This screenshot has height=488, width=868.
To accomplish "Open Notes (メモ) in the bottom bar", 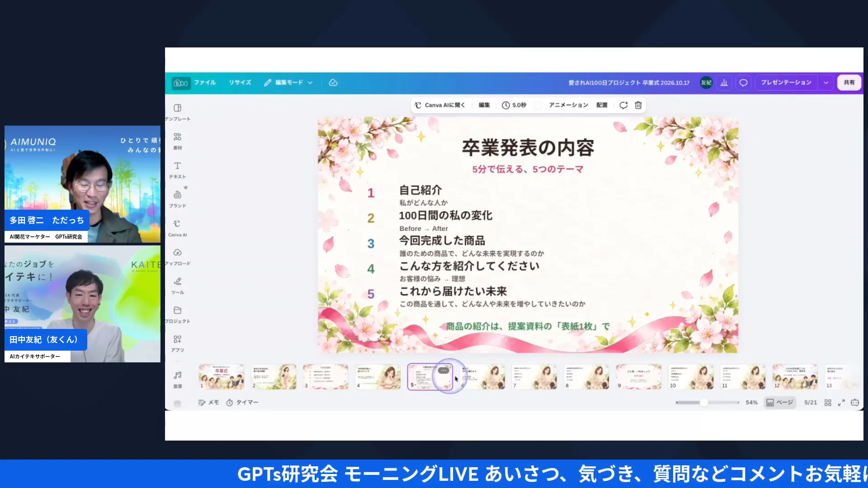I will [208, 403].
